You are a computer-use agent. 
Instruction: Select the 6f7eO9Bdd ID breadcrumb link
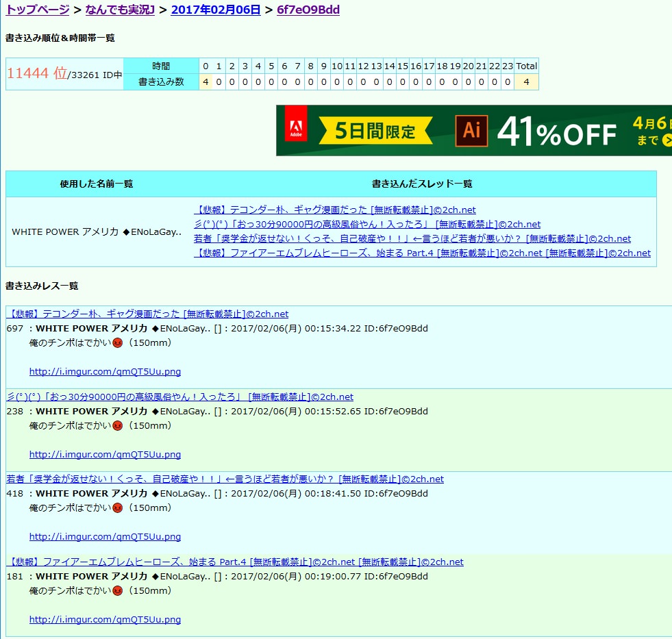[x=308, y=10]
